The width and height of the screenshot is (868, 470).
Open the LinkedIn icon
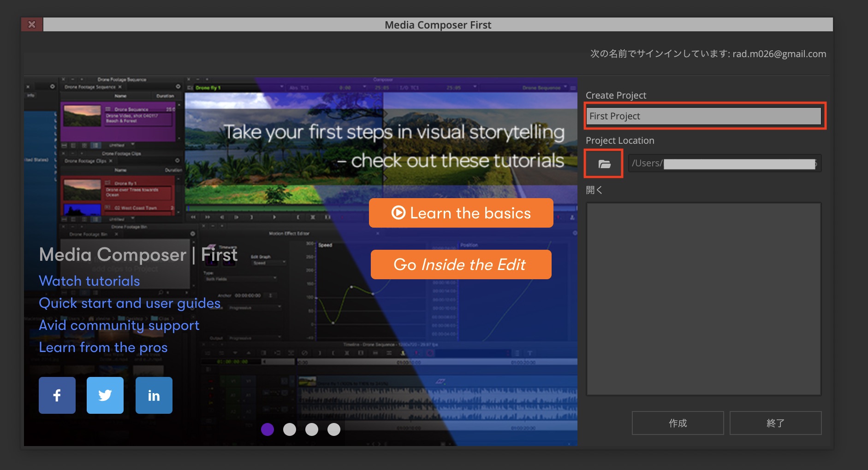[x=154, y=395]
